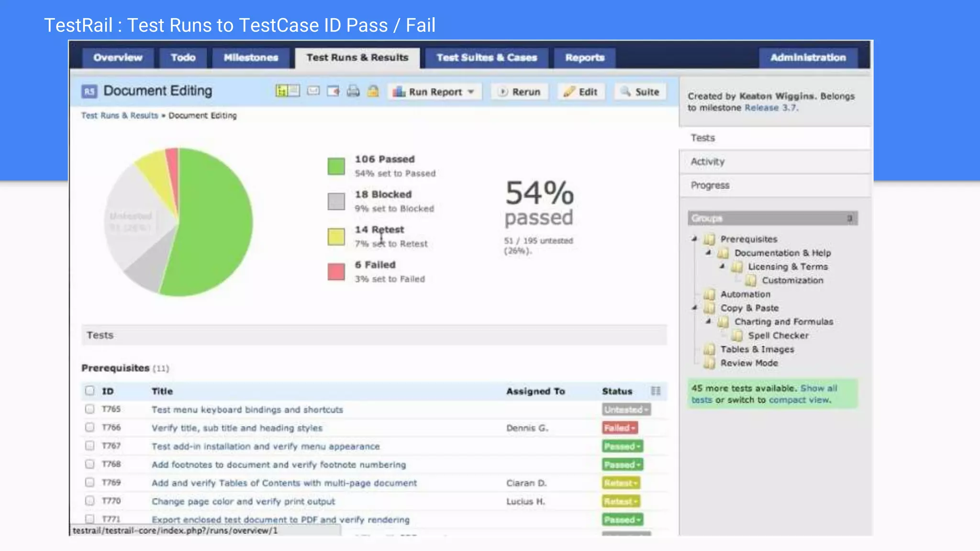This screenshot has height=551, width=980.
Task: Select the Tests sidebar section
Action: click(x=775, y=138)
